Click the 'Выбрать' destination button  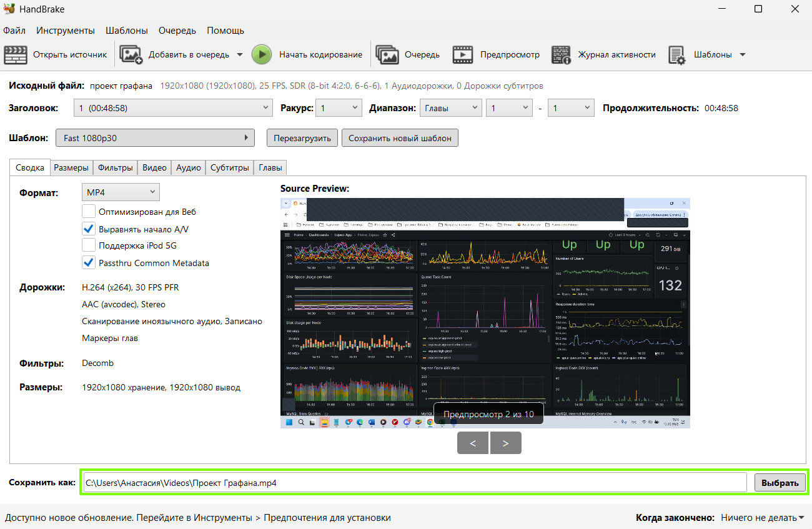pos(780,483)
